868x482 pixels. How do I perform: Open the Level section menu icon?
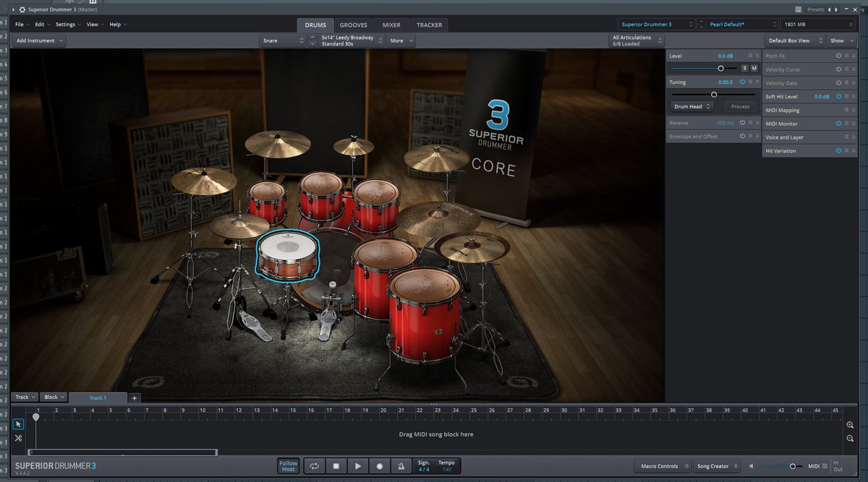pyautogui.click(x=751, y=56)
